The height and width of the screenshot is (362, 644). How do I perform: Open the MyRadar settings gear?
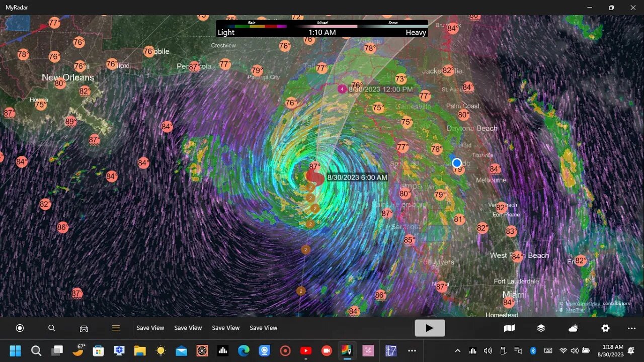coord(605,328)
